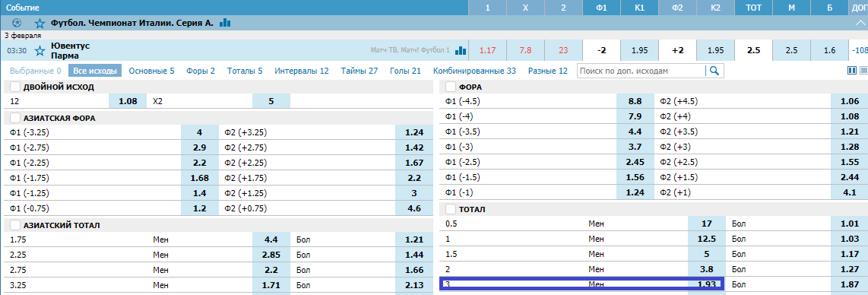
Task: Open the Форы 2 tab
Action: [201, 71]
